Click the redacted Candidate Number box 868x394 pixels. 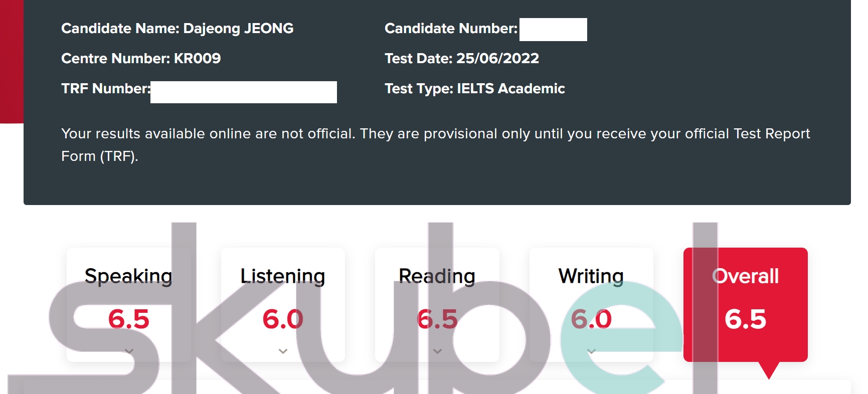click(x=553, y=30)
